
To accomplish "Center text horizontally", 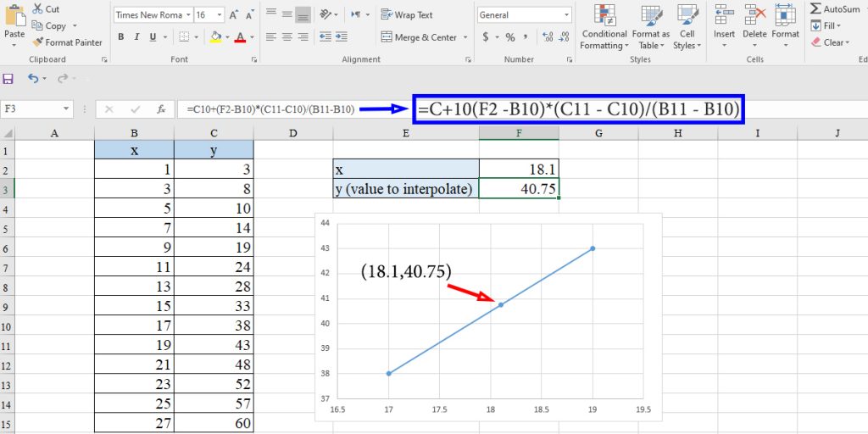I will pos(287,37).
